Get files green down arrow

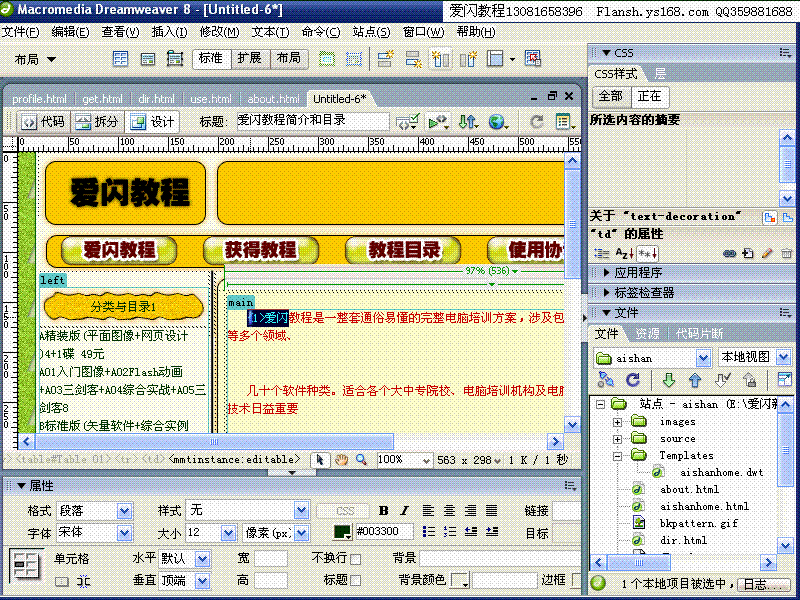coord(668,380)
